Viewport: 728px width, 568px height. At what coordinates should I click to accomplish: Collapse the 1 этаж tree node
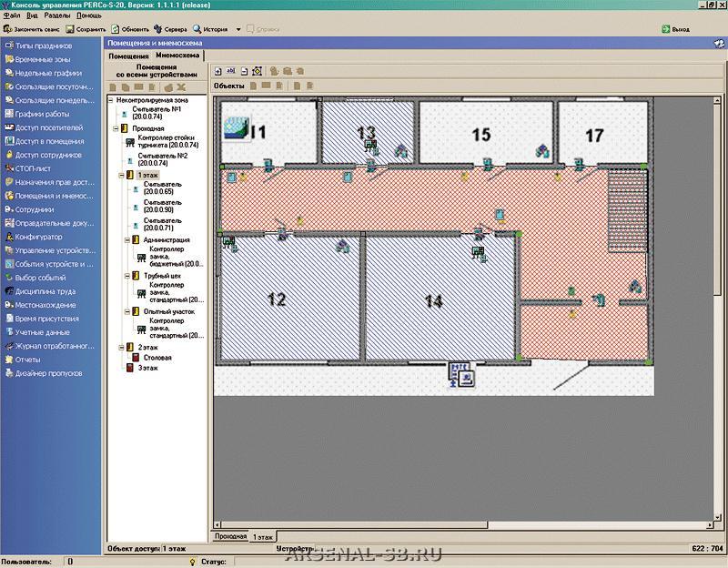(120, 174)
